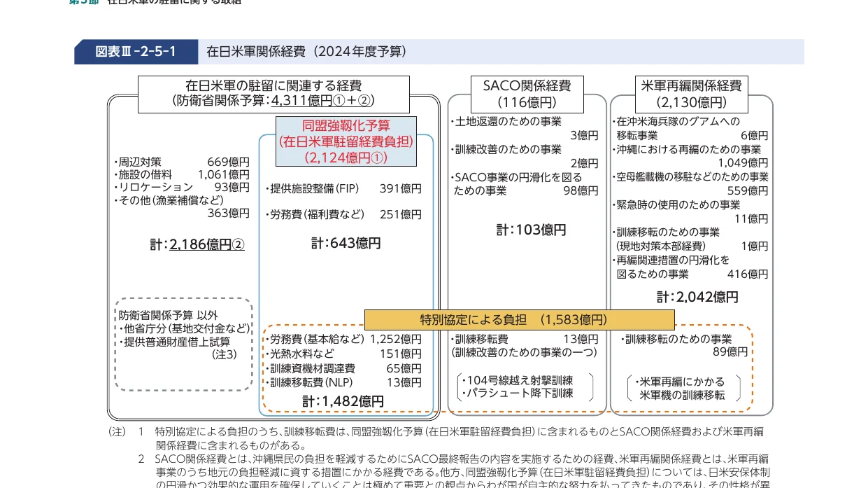Click footnote 2 starting SACO関係経費とは

click(453, 473)
